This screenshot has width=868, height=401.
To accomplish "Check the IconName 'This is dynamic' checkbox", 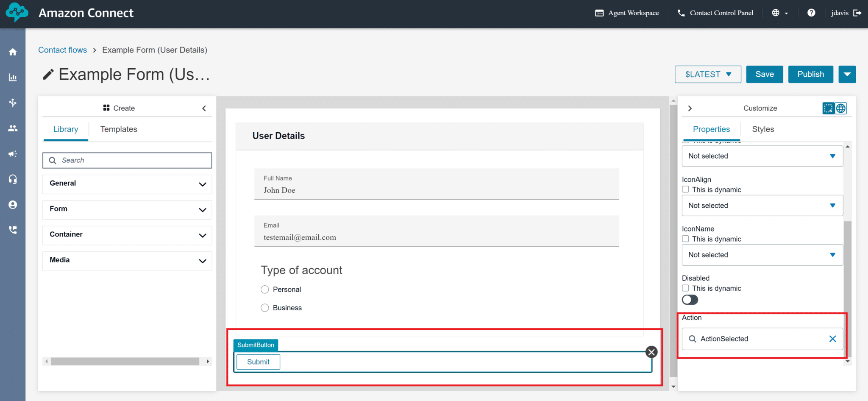I will pos(685,239).
